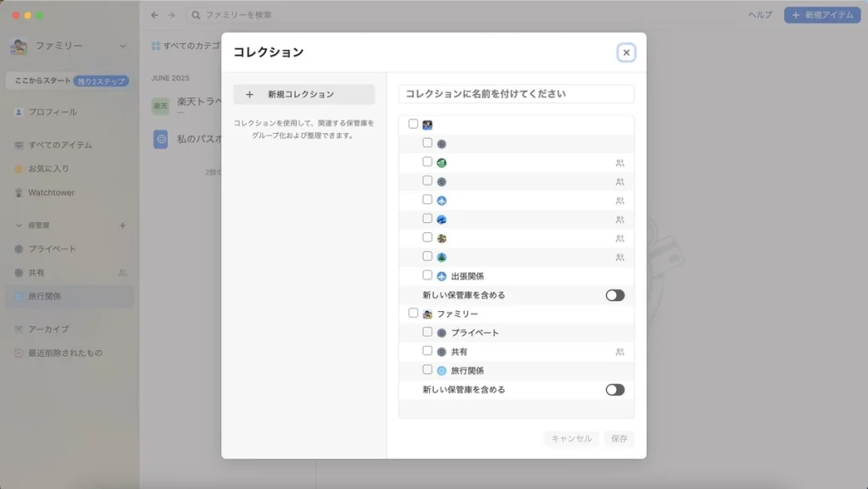This screenshot has height=489, width=868.
Task: Check the 出張関係 vault checkbox
Action: click(427, 275)
